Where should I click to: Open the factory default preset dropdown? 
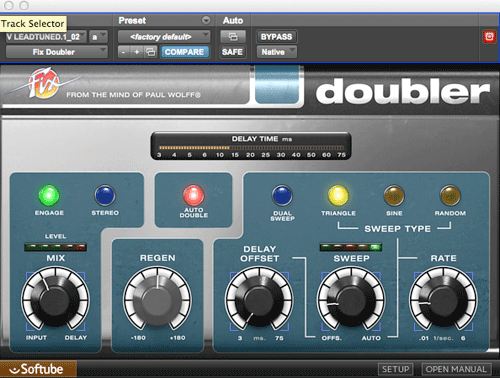pos(164,37)
